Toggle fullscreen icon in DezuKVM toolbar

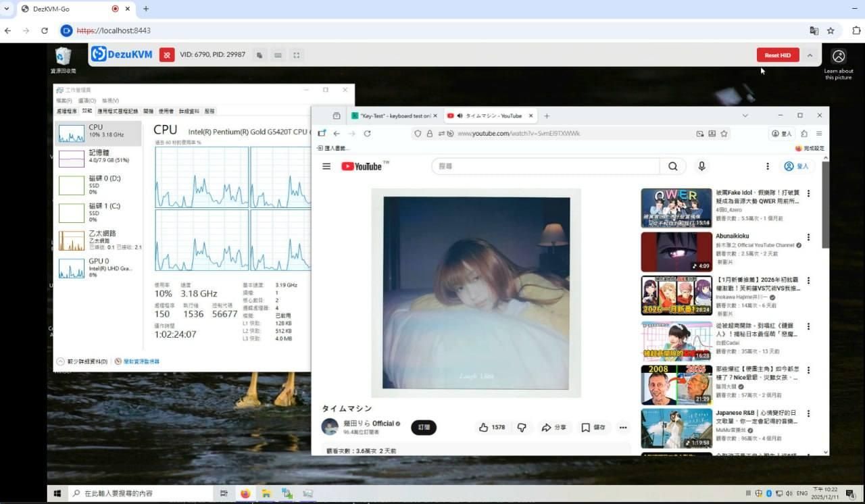point(296,55)
